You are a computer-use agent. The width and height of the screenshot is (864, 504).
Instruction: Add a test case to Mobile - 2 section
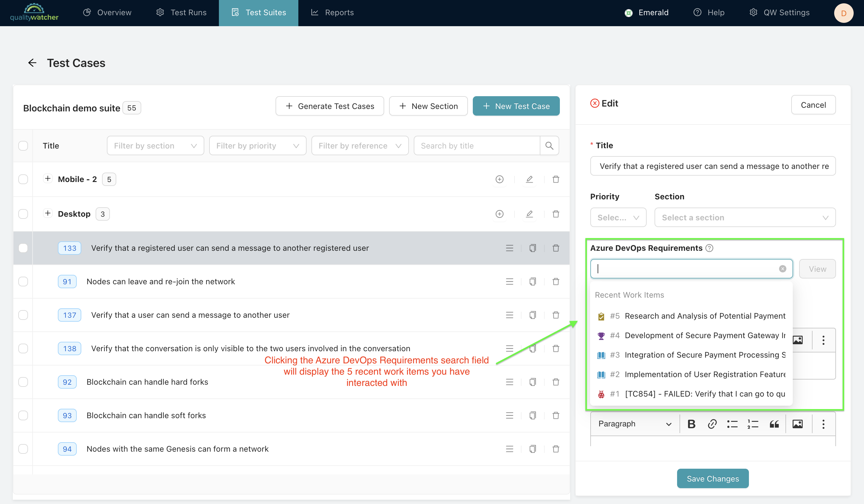click(x=500, y=179)
